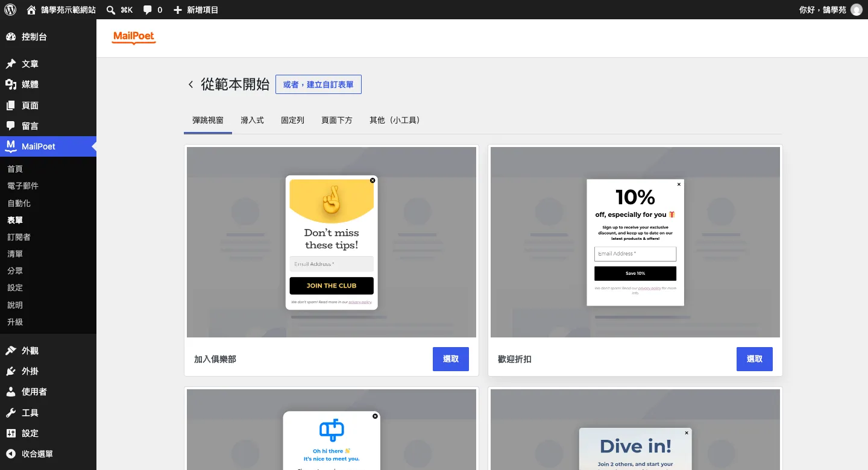Click the MailPoet logo in the header
The width and height of the screenshot is (868, 470).
point(134,37)
